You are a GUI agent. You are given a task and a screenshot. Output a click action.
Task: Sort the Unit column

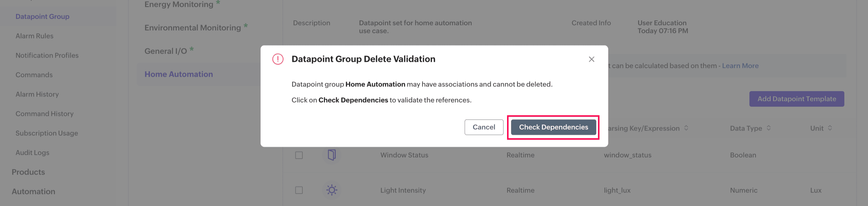[x=830, y=128]
